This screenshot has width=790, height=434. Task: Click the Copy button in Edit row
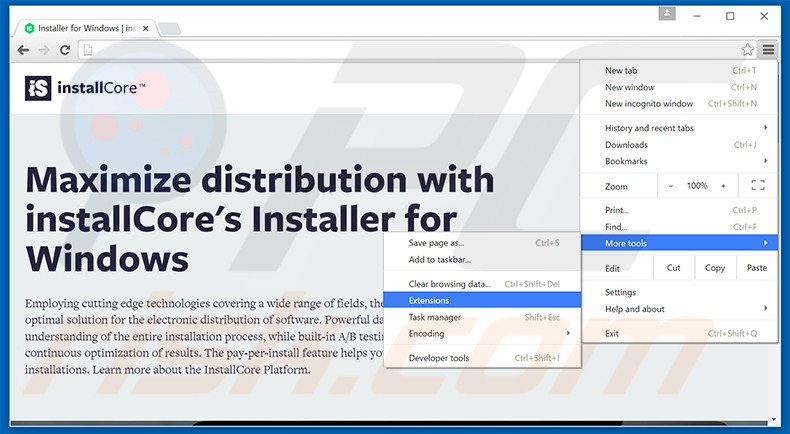(x=715, y=268)
